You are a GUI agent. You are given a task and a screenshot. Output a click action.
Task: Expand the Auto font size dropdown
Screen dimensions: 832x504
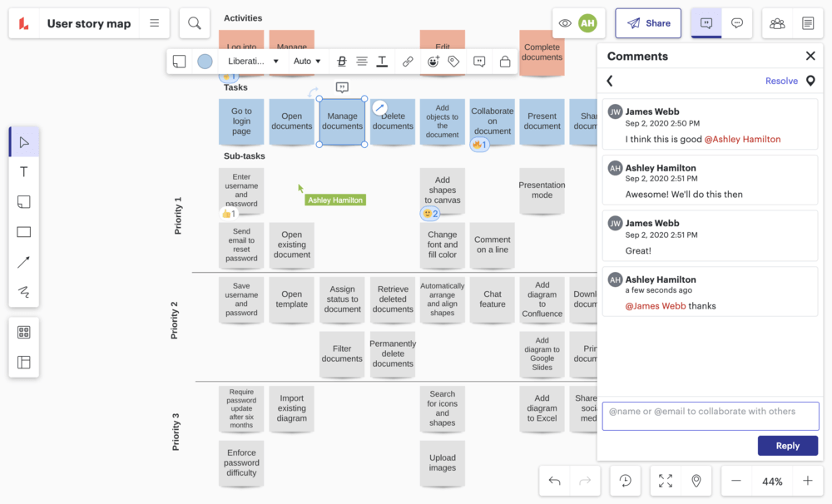pos(307,61)
